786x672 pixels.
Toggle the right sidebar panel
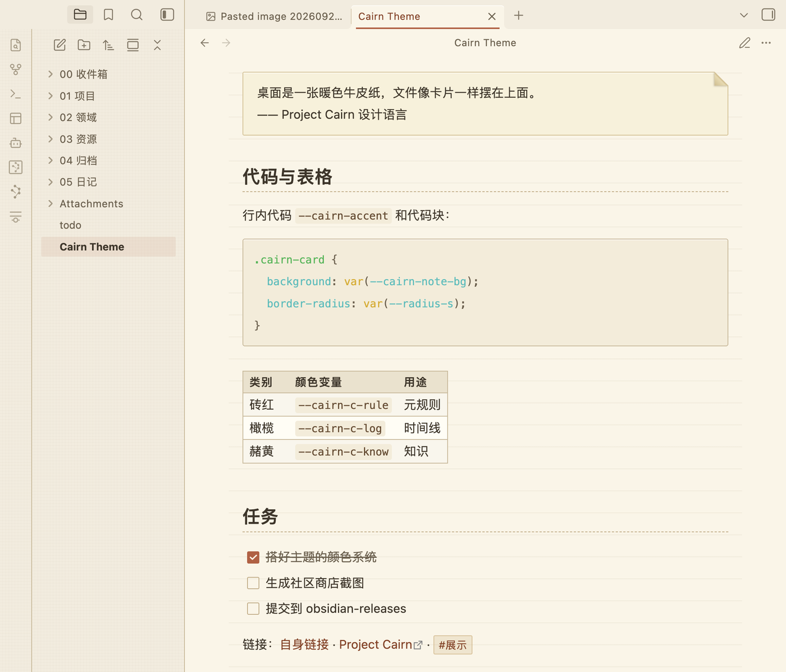(769, 15)
